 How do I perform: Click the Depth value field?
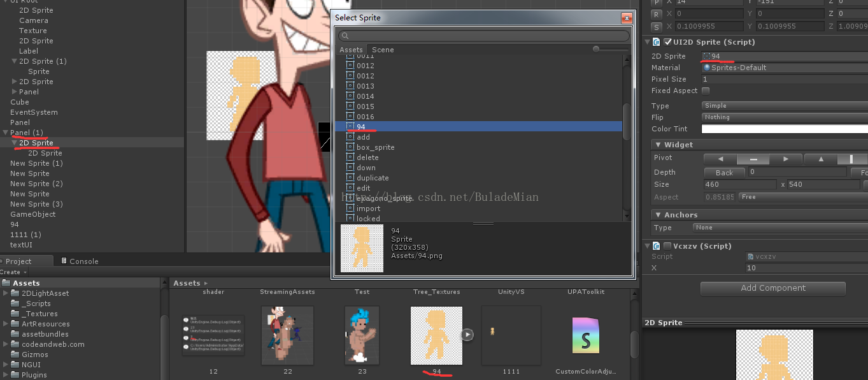(798, 172)
